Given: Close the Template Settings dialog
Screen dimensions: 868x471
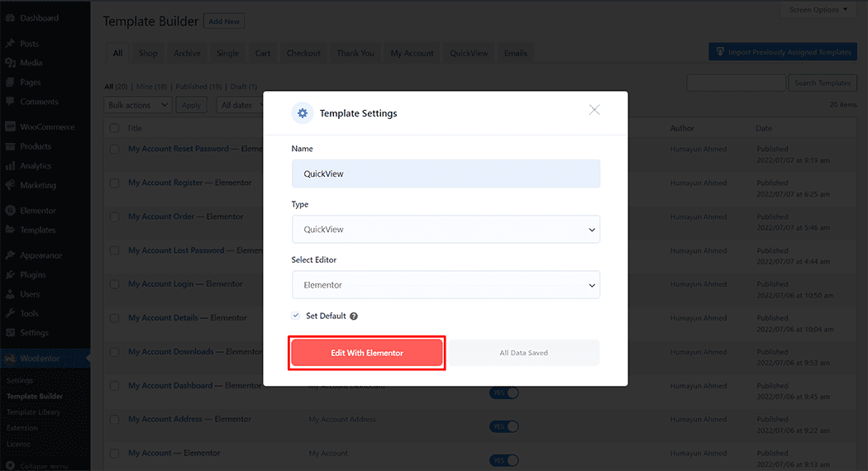Looking at the screenshot, I should 594,110.
